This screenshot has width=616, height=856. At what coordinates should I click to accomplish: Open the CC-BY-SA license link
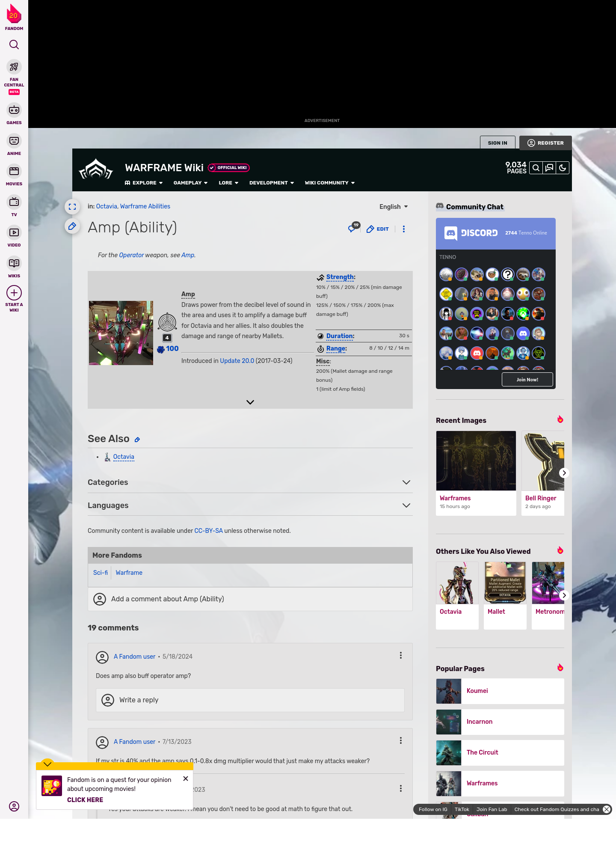(x=208, y=531)
